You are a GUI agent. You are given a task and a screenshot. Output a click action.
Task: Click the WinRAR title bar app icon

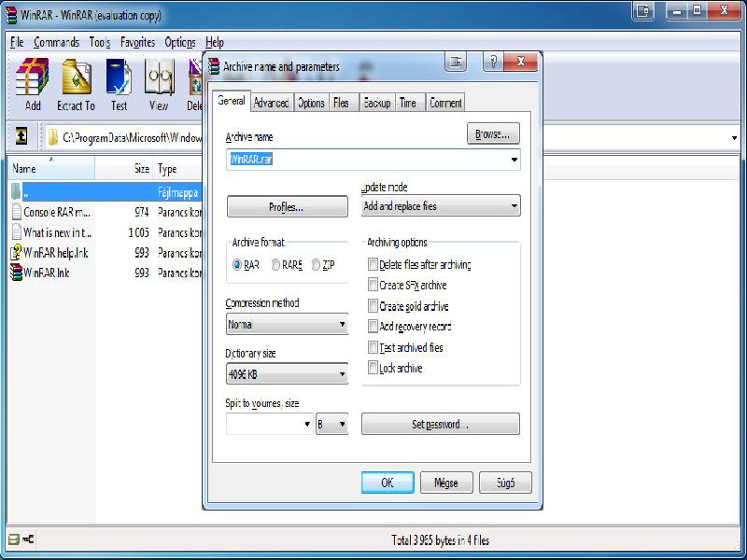tap(10, 15)
